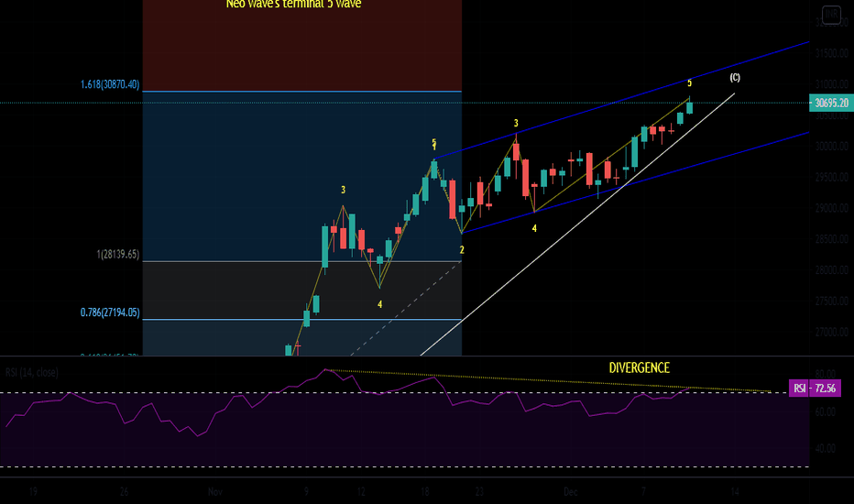Select the yellow wave 2 label below the channel low

click(462, 250)
